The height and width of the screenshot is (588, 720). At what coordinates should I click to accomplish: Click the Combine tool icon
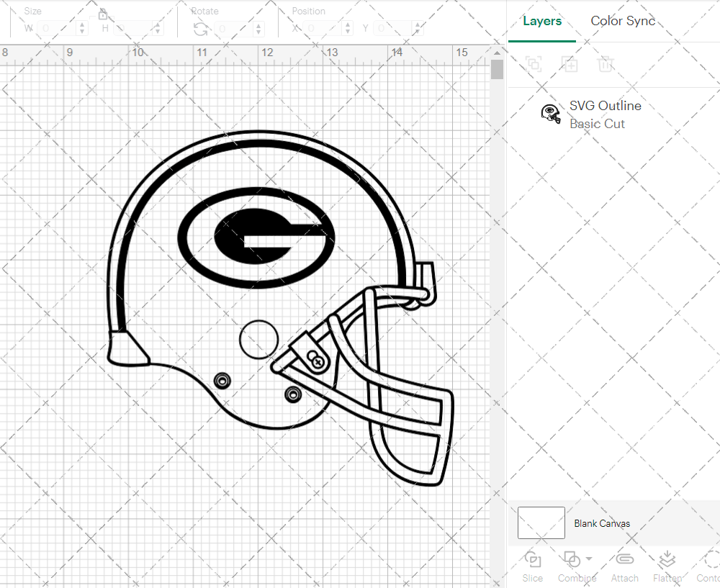(573, 560)
